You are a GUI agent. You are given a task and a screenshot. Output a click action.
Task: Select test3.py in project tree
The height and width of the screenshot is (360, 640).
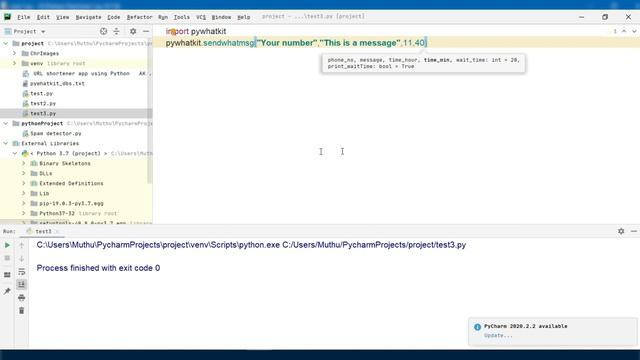pyautogui.click(x=43, y=113)
